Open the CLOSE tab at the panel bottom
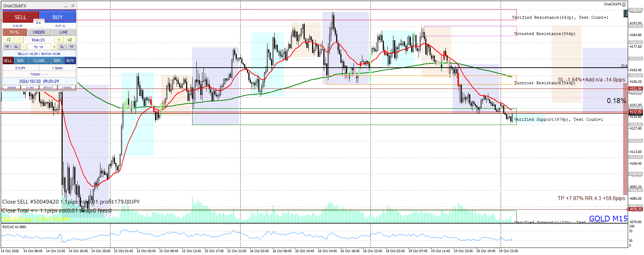This screenshot has height=255, width=644. (x=30, y=88)
